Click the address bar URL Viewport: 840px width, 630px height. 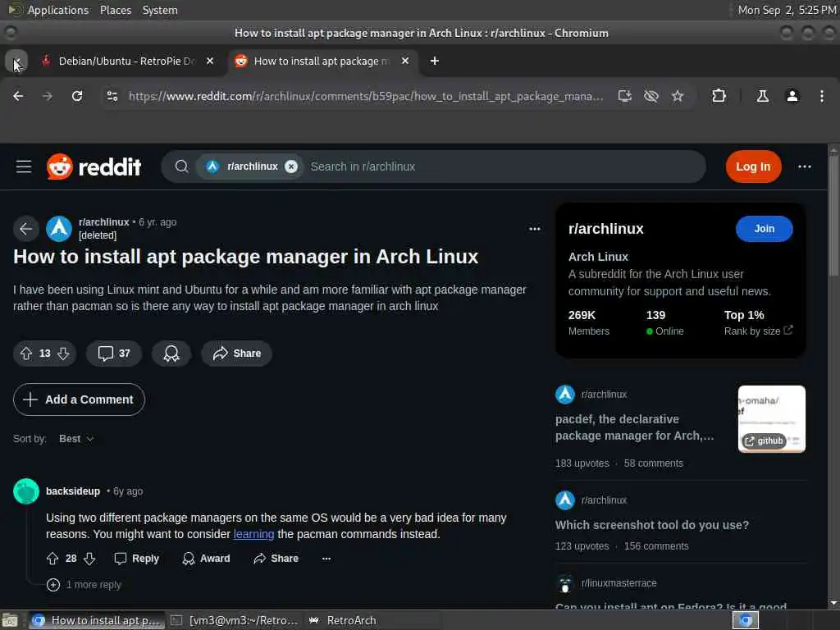click(x=366, y=96)
